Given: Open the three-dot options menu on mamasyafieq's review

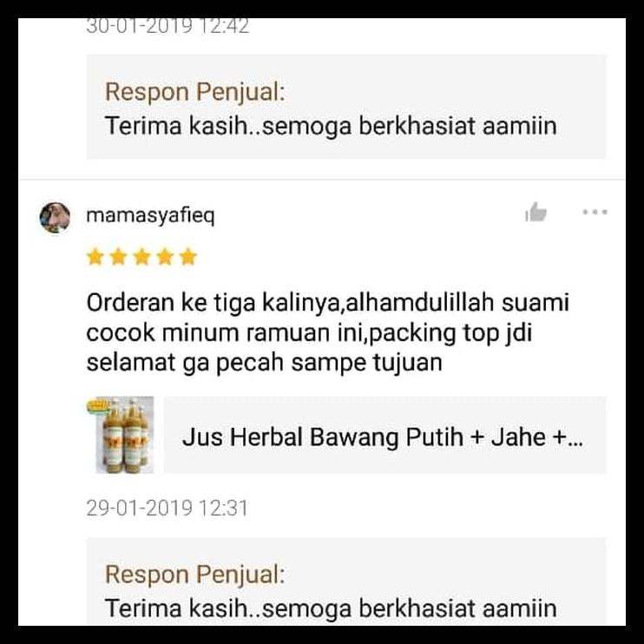Looking at the screenshot, I should 595,213.
